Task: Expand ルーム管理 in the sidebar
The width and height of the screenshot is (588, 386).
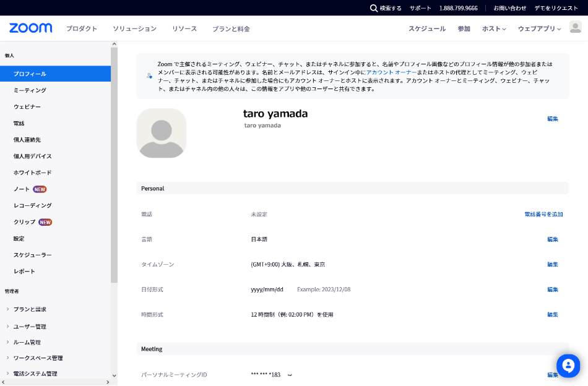Action: coord(7,342)
